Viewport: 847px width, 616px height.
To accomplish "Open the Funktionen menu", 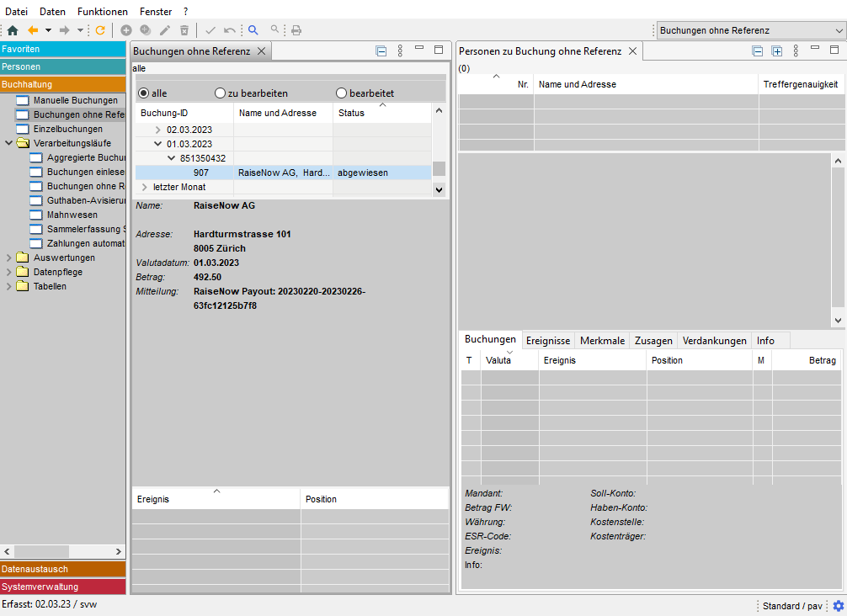I will [102, 12].
